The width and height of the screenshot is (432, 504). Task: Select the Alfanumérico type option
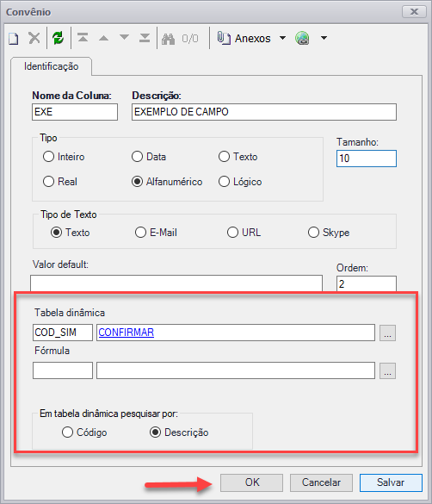click(167, 182)
